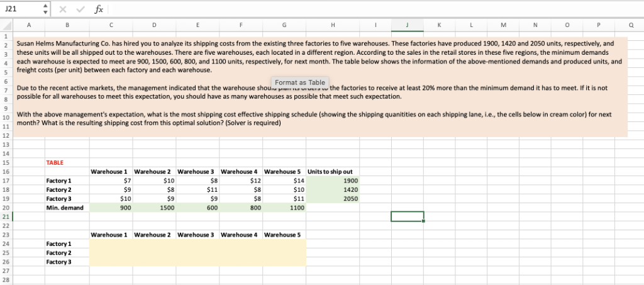Screen dimensions: 644x285
Task: Select cream cell for Factory 3 Warehouse 5
Action: [x=284, y=261]
